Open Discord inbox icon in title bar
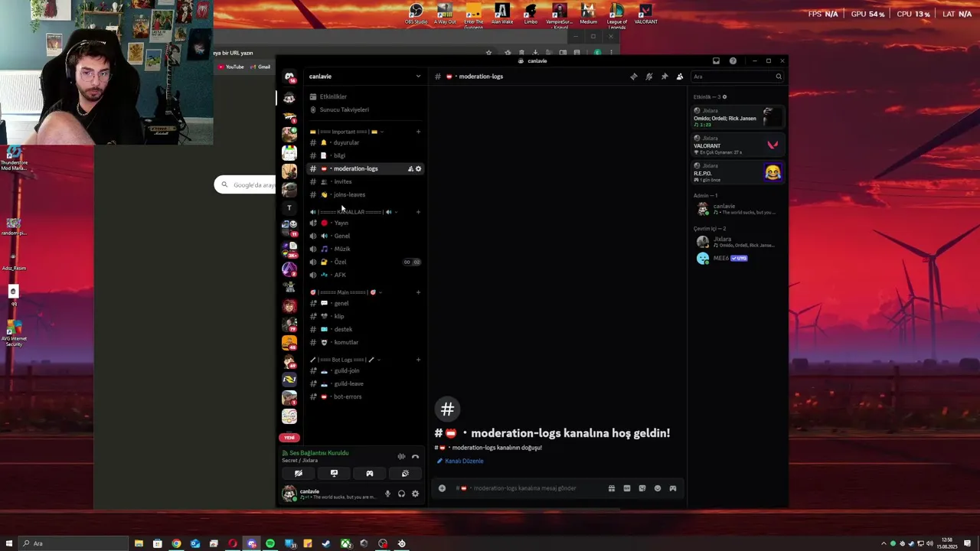This screenshot has height=551, width=980. [x=716, y=61]
